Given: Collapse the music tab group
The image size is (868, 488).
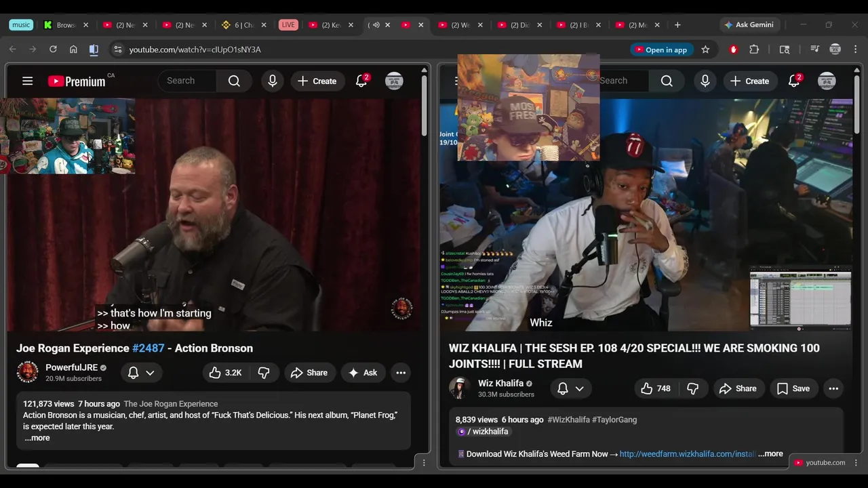Looking at the screenshot, I should (21, 25).
